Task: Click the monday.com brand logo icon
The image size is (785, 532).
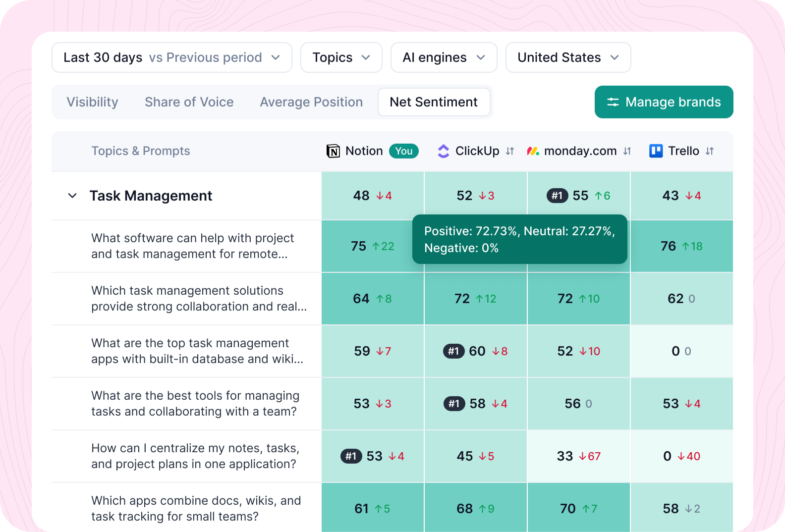Action: coord(533,151)
